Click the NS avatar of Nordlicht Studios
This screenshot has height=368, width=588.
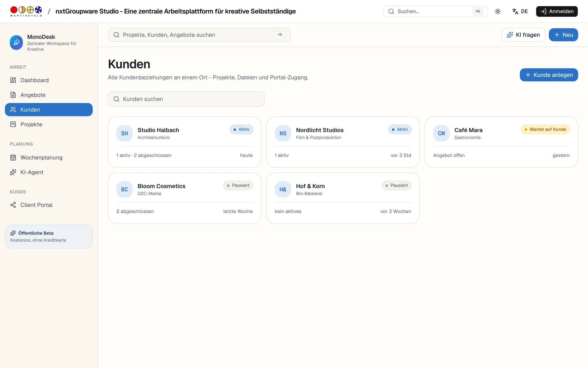point(283,133)
